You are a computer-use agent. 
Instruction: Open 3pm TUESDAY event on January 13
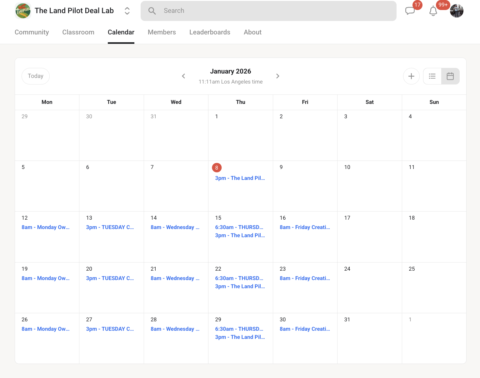[110, 227]
